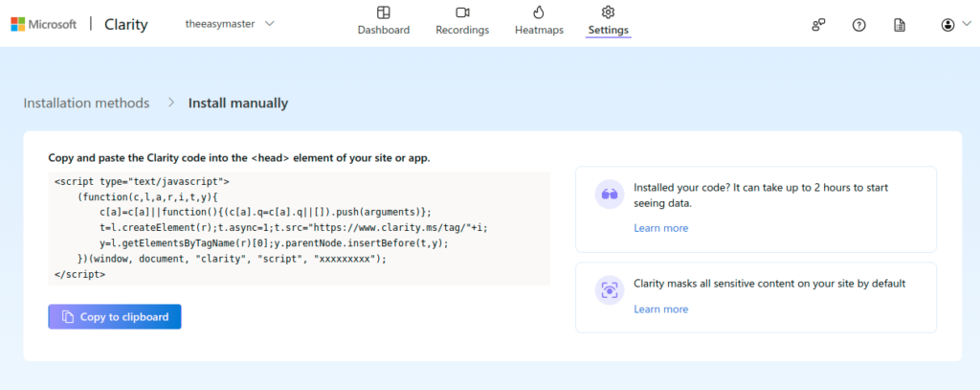Image resolution: width=980 pixels, height=390 pixels.
Task: Click the Dashboard grid icon
Action: tap(384, 12)
